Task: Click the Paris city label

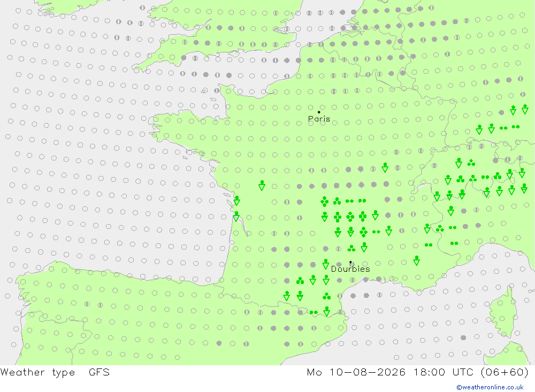Action: [x=319, y=119]
